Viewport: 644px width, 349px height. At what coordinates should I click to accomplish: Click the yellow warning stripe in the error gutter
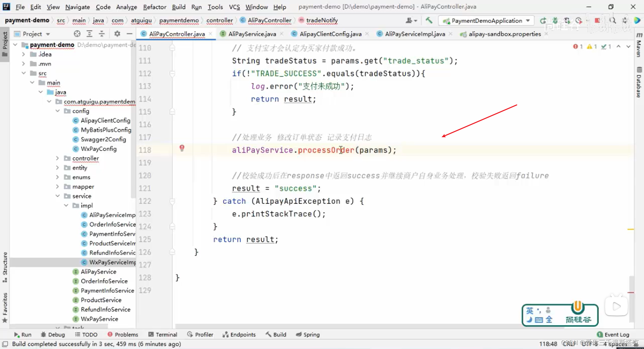coord(631,229)
